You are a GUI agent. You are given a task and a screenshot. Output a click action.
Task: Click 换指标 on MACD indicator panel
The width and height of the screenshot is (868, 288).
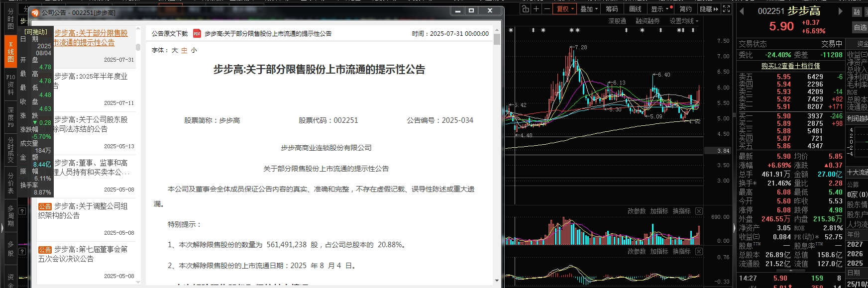(x=681, y=252)
